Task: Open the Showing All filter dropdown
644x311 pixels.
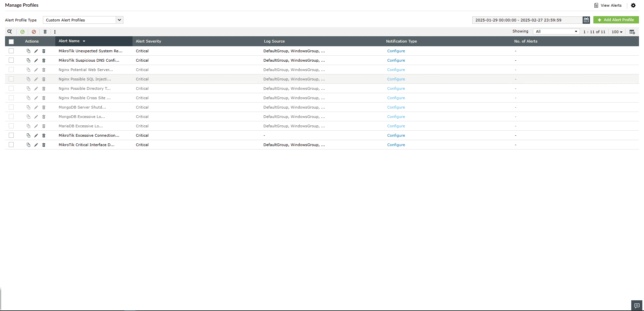Action: pyautogui.click(x=556, y=31)
